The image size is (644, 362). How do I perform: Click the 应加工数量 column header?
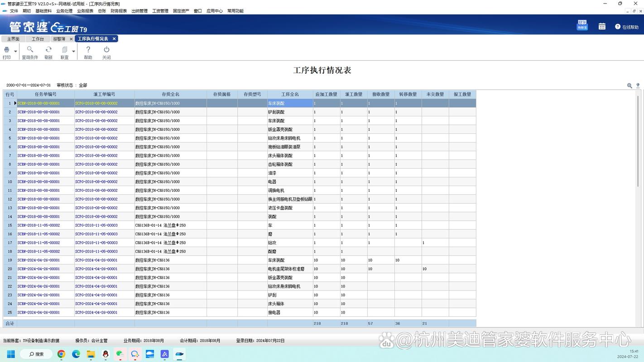(x=327, y=95)
